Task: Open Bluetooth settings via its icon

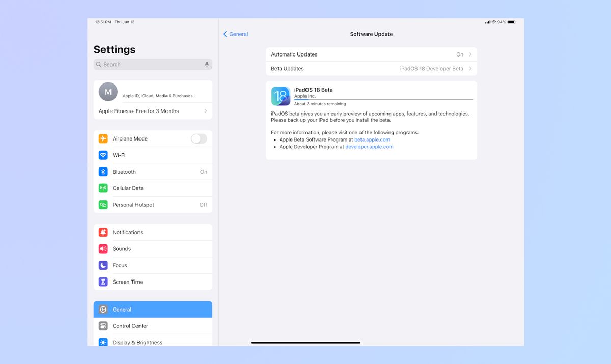Action: (x=103, y=172)
